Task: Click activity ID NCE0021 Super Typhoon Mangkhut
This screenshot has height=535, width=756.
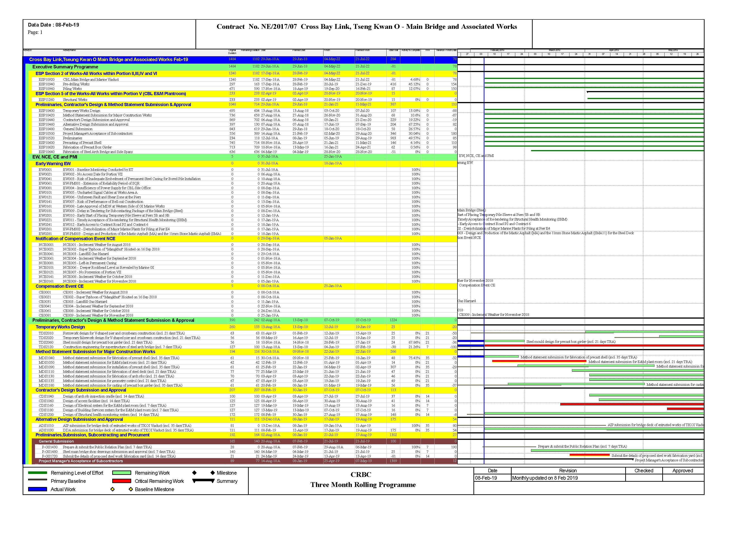Action: (46, 250)
